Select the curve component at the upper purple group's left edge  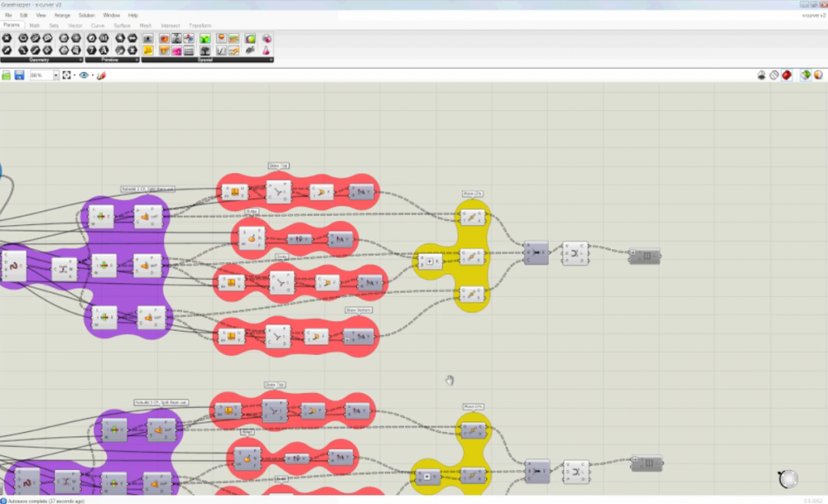[14, 266]
